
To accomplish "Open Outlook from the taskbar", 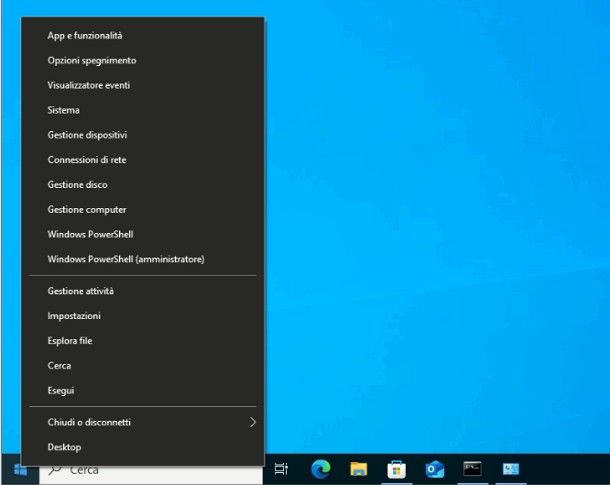I will [435, 469].
